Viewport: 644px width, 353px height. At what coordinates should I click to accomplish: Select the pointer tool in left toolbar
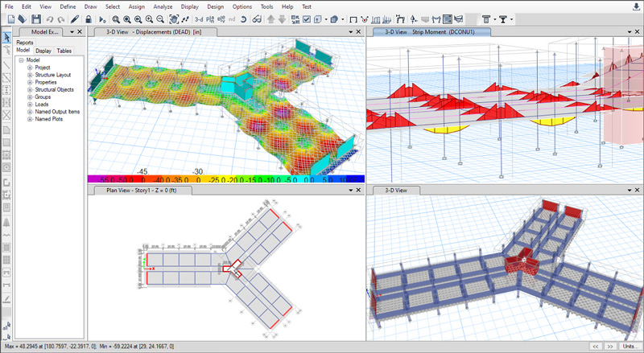point(7,36)
